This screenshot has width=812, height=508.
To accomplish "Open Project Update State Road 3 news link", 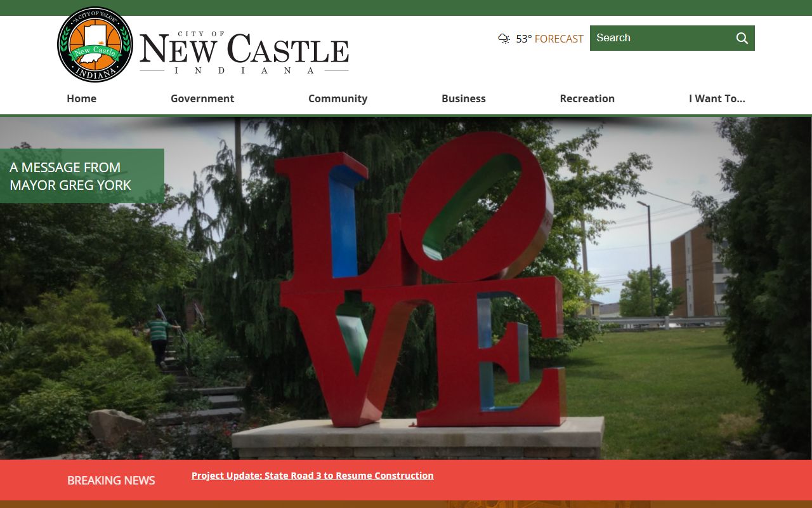I will [313, 476].
